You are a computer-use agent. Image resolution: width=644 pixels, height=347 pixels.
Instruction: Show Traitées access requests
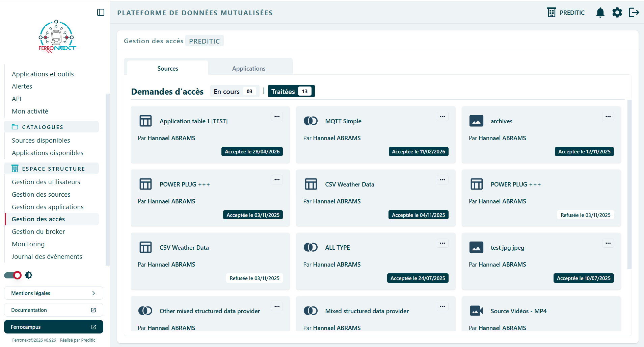[x=291, y=91]
